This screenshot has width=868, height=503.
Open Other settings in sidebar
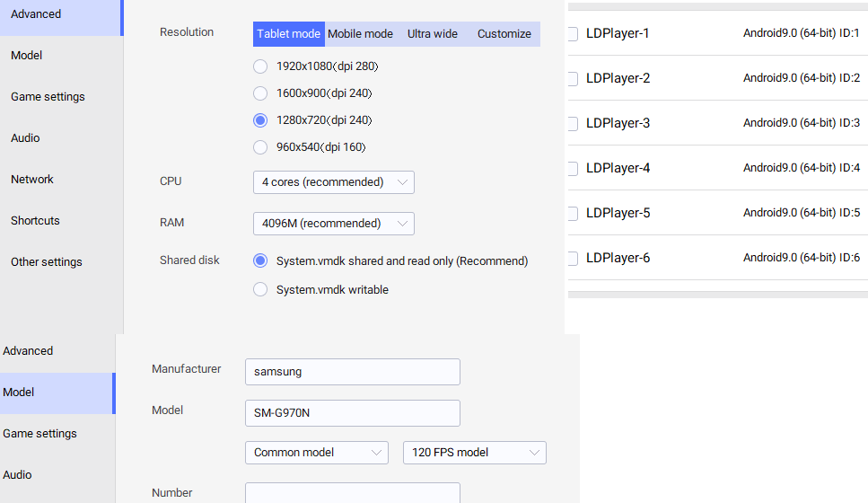tap(61, 262)
